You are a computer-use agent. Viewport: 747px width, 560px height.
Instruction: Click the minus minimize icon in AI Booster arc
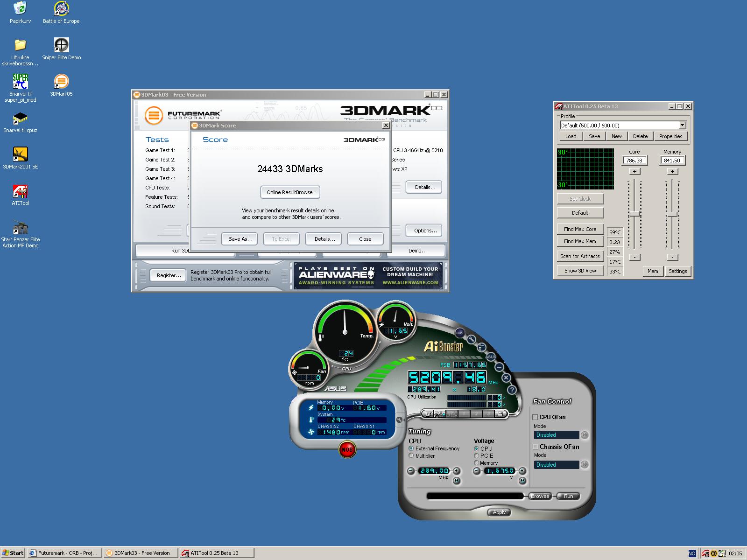499,367
